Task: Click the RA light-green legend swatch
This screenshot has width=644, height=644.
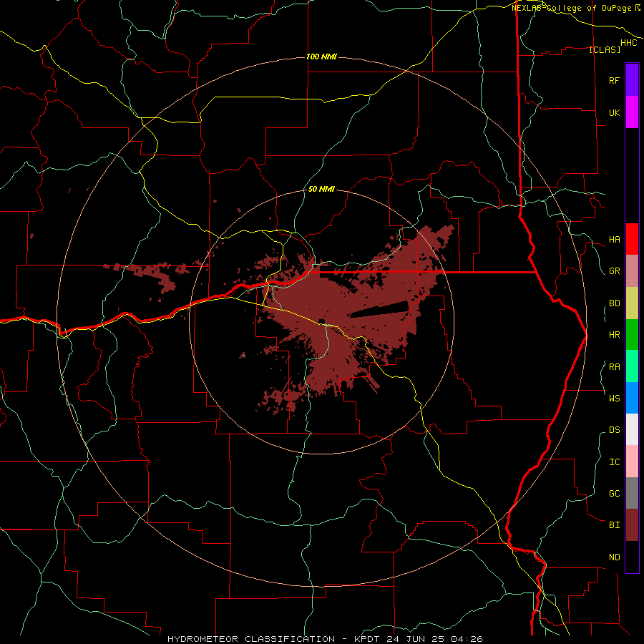Action: (632, 366)
